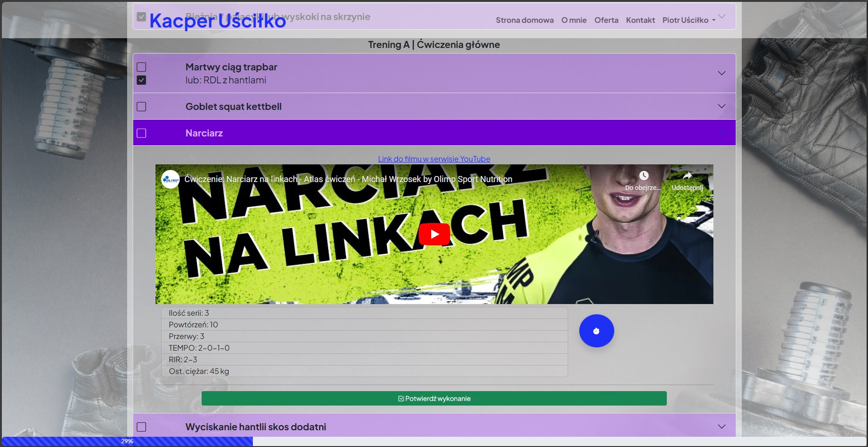
Task: Click the Udostępnij share arrow icon
Action: 687,176
